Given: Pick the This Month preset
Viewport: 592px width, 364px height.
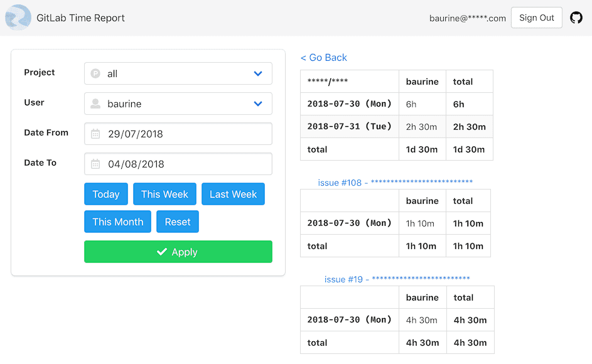Looking at the screenshot, I should pyautogui.click(x=117, y=222).
